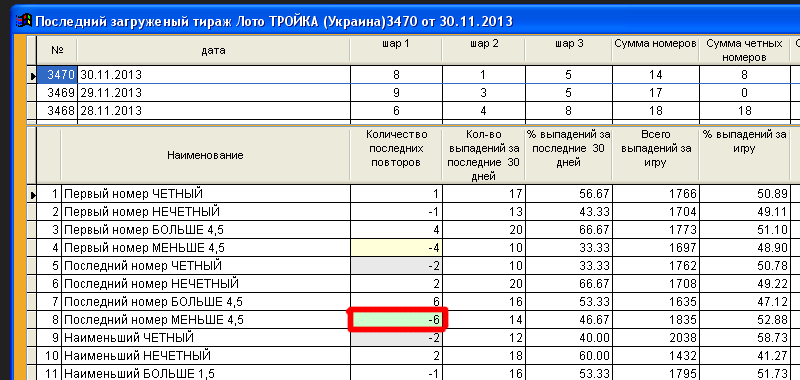This screenshot has width=800, height=380.
Task: Click gray -2 cell of Последний номер ЧЕТНЫЙ
Action: click(x=396, y=266)
